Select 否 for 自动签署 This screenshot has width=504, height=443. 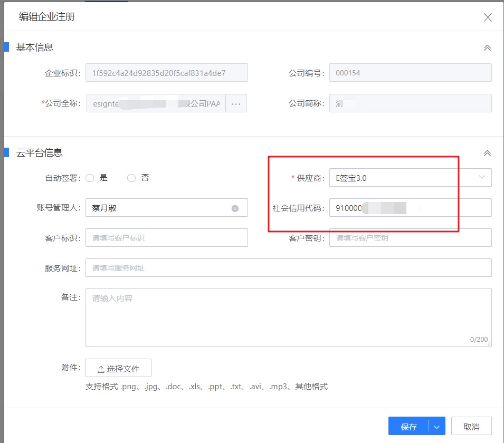(x=131, y=178)
